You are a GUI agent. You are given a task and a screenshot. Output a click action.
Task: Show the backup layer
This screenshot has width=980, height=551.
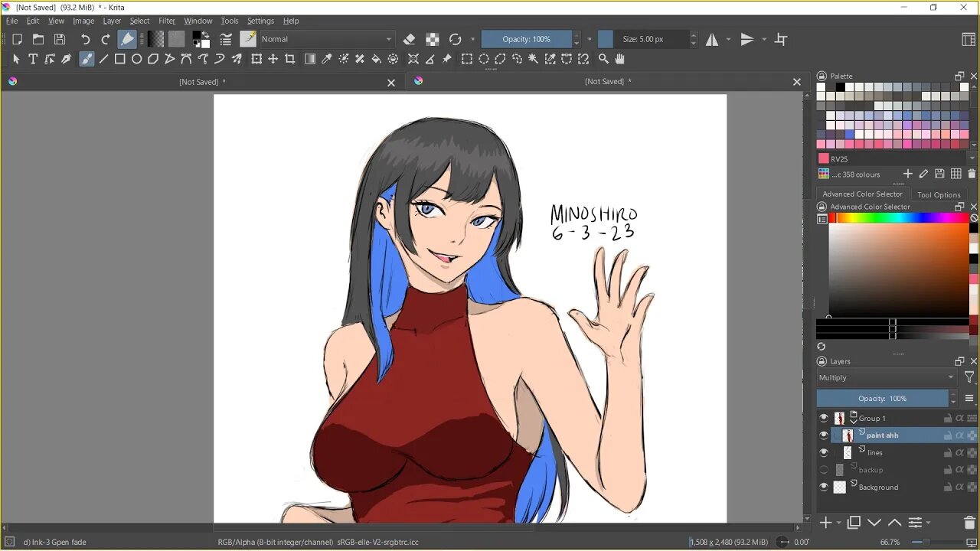824,470
